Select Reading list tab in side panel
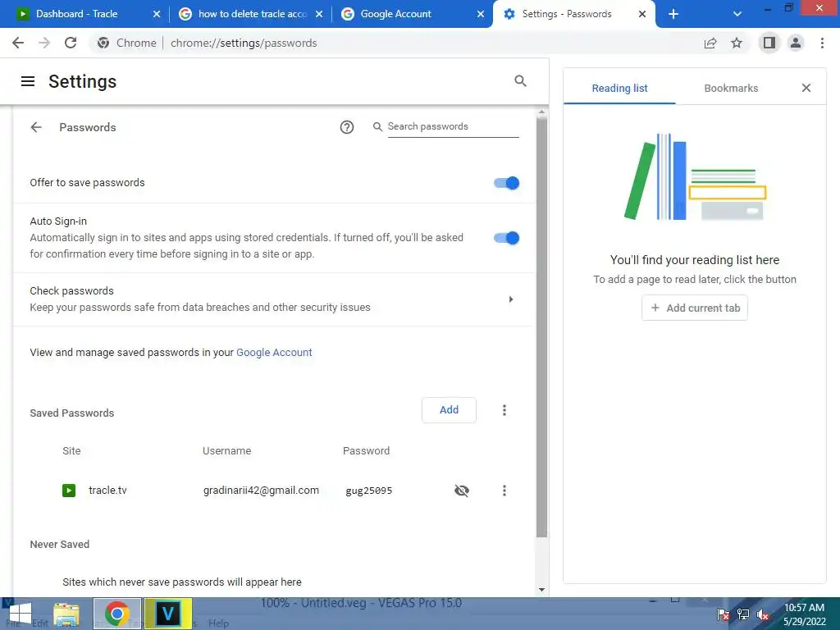This screenshot has height=630, width=840. [619, 88]
